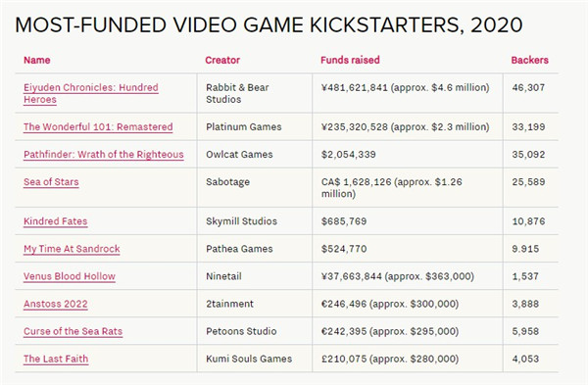This screenshot has height=385, width=588.
Task: Open the Curse of the Sea Rats link
Action: 73,331
